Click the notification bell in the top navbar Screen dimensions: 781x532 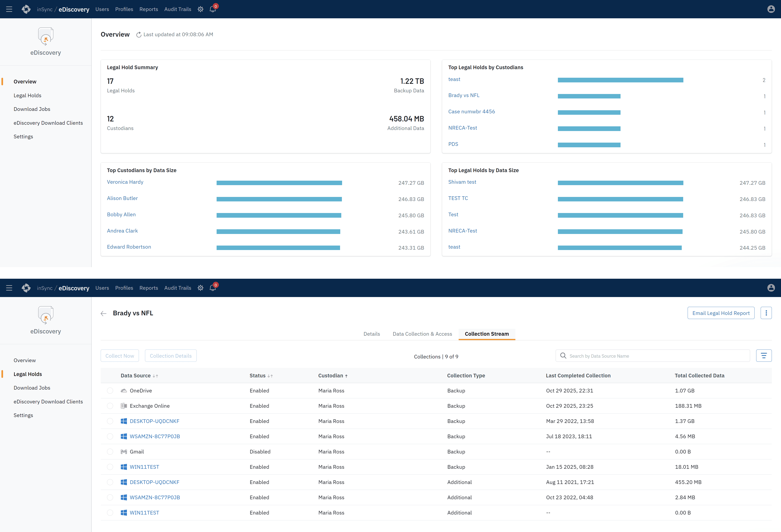pos(213,9)
